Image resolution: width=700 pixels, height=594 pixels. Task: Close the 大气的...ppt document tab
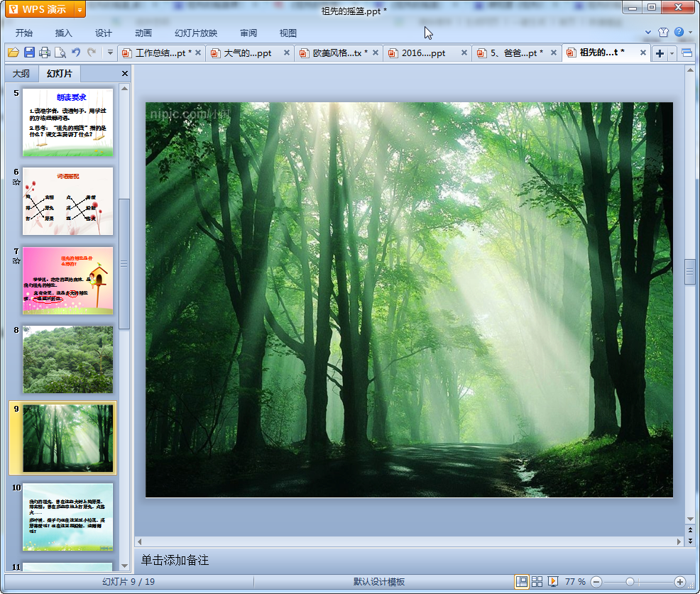[287, 53]
